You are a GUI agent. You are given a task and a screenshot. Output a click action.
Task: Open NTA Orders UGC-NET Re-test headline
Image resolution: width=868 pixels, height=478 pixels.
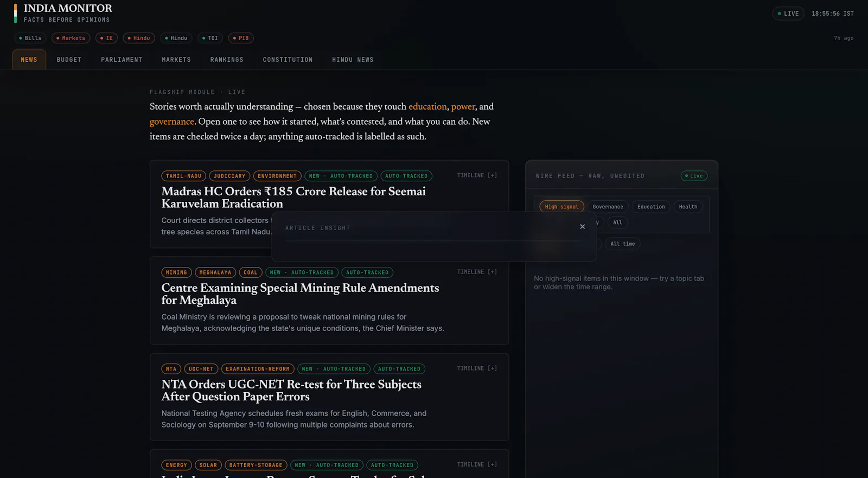pos(291,390)
